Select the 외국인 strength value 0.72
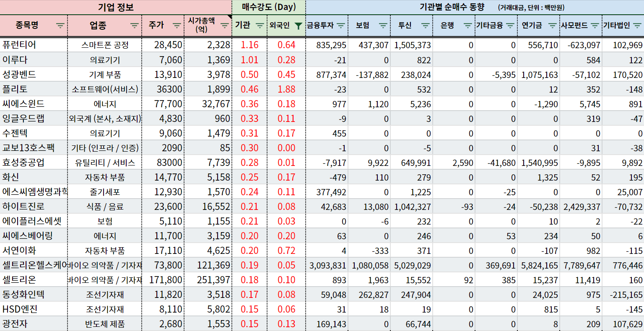The width and height of the screenshot is (644, 331). click(x=286, y=250)
